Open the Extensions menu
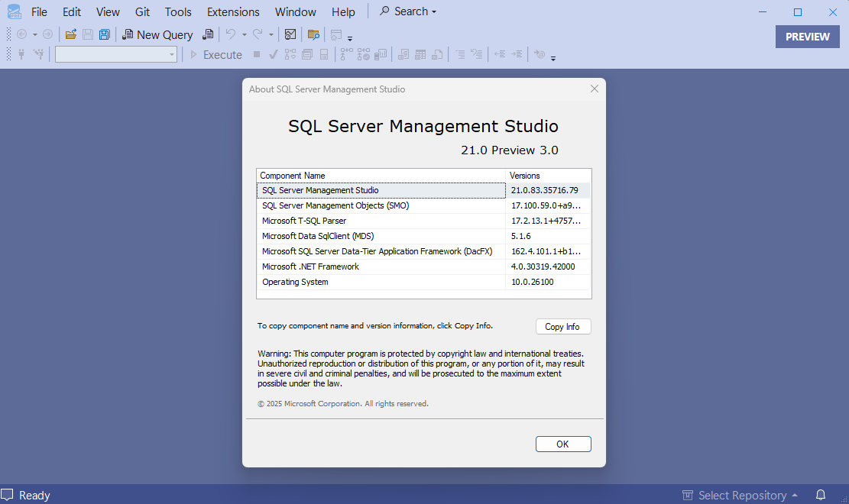This screenshot has width=849, height=504. 233,11
